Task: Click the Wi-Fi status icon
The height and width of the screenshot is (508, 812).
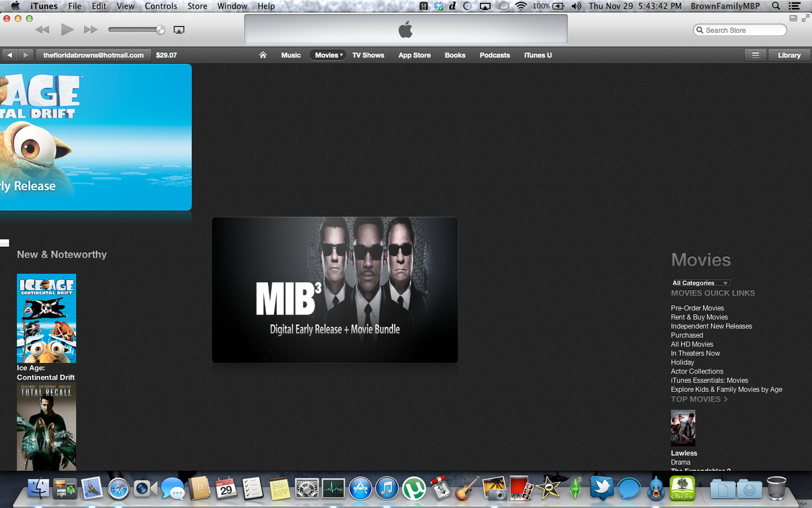Action: pyautogui.click(x=521, y=6)
